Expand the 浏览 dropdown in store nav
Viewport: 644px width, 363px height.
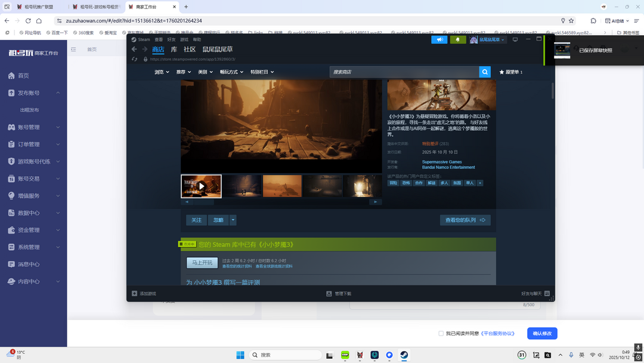click(x=162, y=72)
